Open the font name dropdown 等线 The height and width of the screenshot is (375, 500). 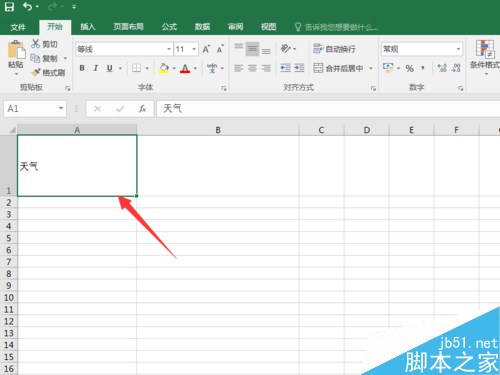tap(169, 49)
